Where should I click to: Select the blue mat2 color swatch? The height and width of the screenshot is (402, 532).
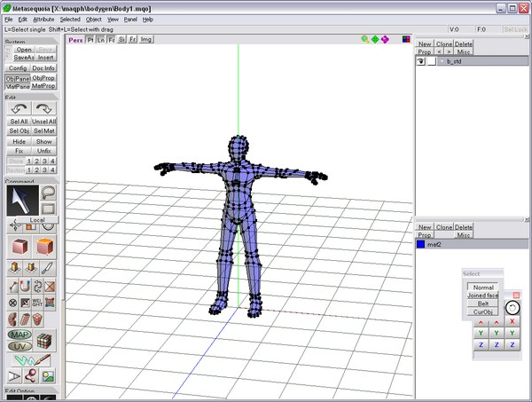(x=421, y=244)
